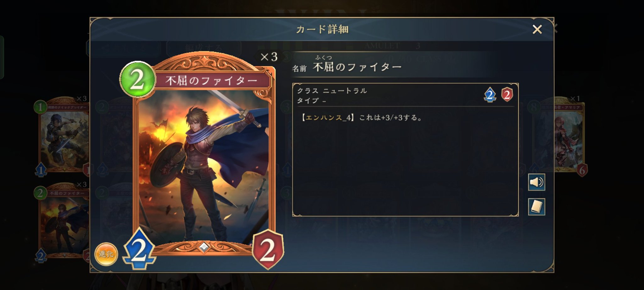Close the カード詳細 dialog with X
644x290 pixels.
(537, 30)
